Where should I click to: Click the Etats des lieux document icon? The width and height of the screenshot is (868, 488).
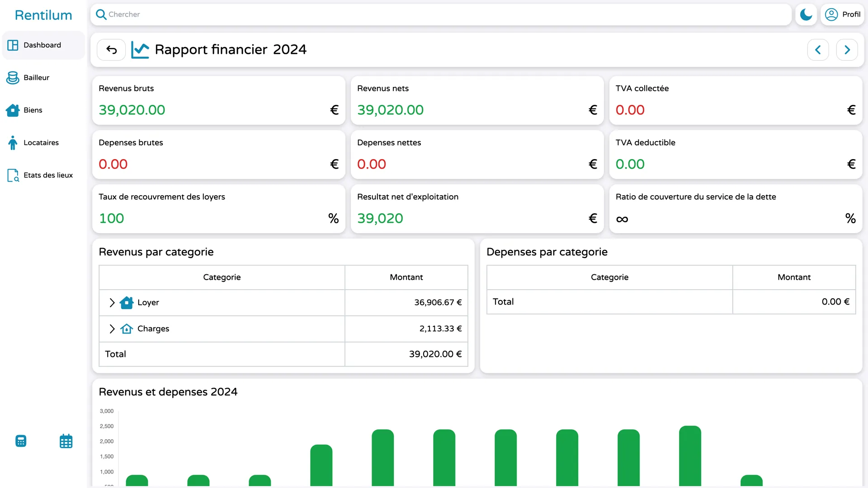(x=13, y=175)
